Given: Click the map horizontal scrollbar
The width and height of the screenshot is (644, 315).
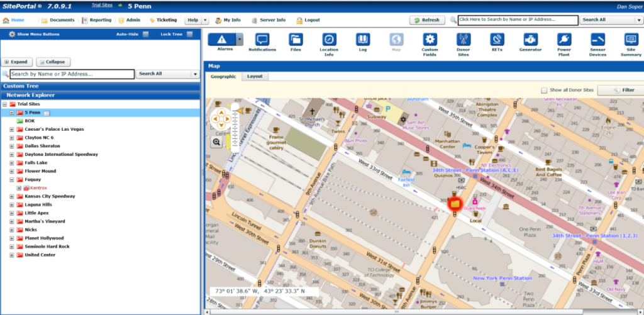Looking at the screenshot, I should coord(396,312).
